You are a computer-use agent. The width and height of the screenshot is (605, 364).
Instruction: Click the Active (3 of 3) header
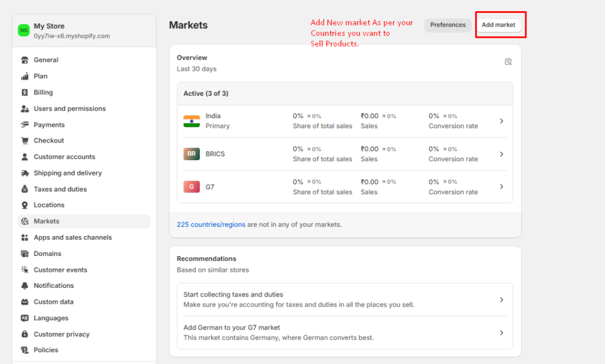[206, 93]
